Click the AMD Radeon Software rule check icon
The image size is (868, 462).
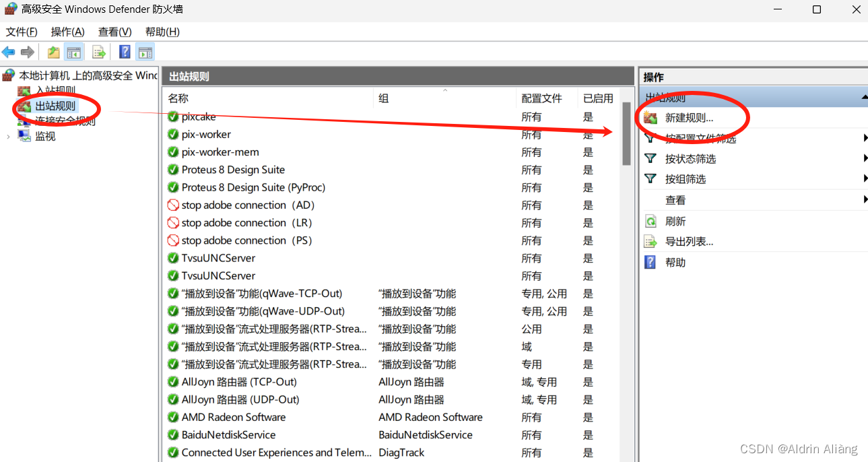coord(173,417)
